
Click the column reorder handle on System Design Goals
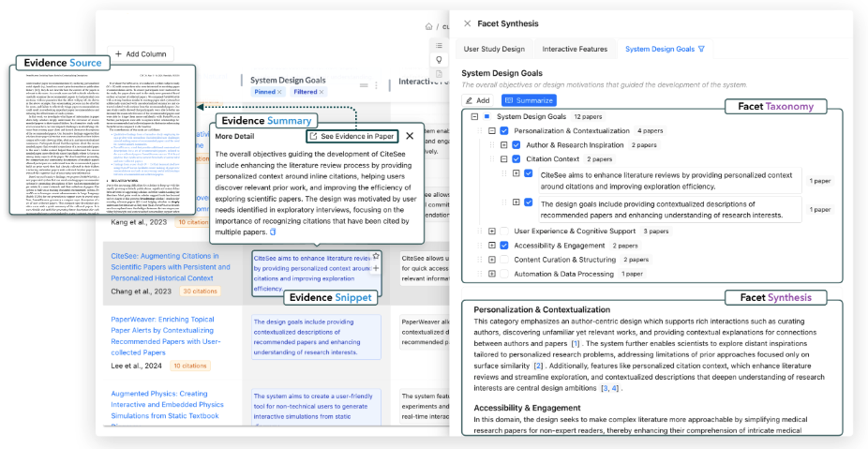tap(364, 85)
